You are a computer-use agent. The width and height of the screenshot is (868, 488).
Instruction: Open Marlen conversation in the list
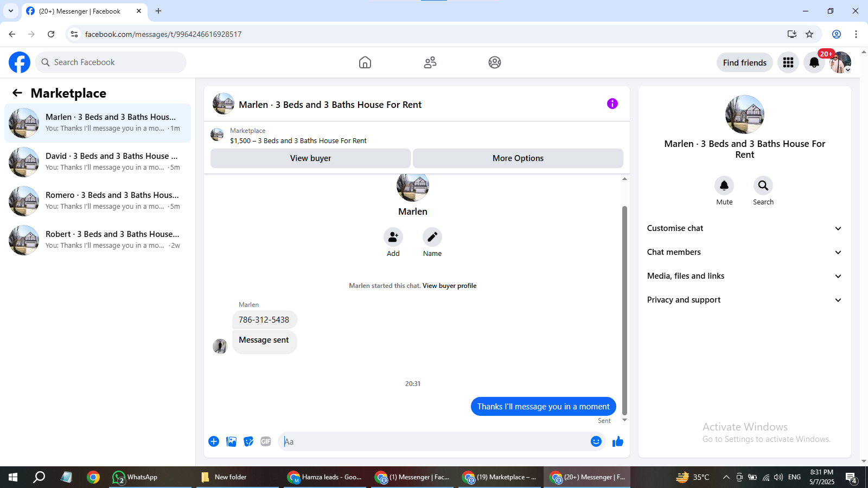98,123
